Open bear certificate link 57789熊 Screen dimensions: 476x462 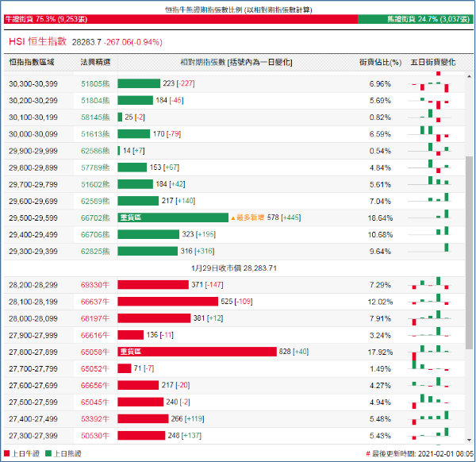95,167
